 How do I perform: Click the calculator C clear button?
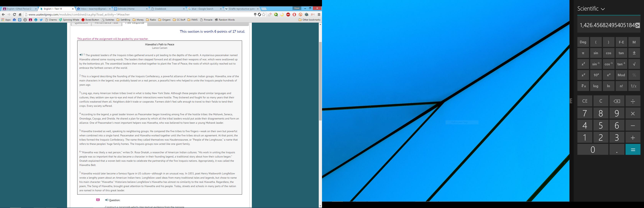[601, 101]
